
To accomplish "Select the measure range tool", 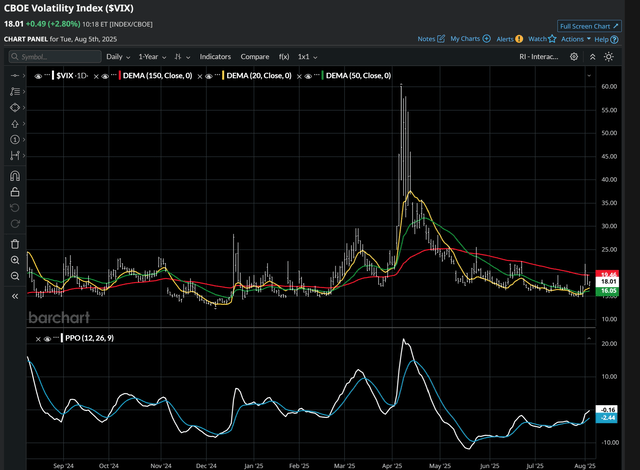I will point(15,155).
